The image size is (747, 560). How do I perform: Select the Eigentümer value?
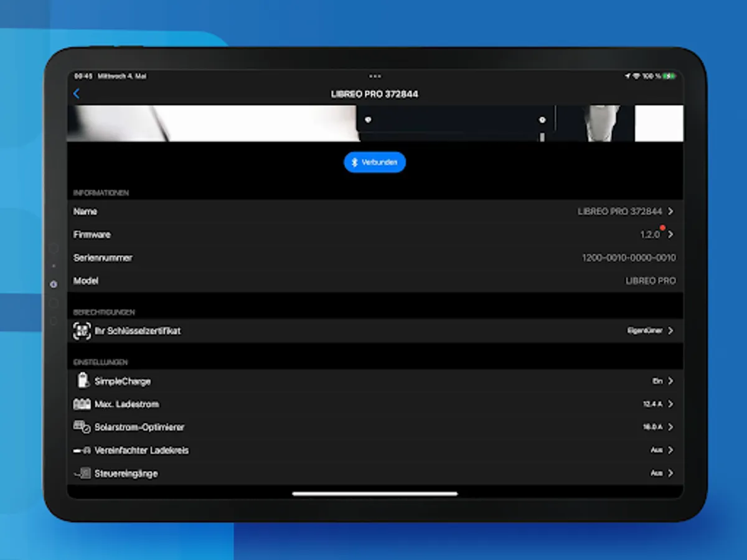644,331
